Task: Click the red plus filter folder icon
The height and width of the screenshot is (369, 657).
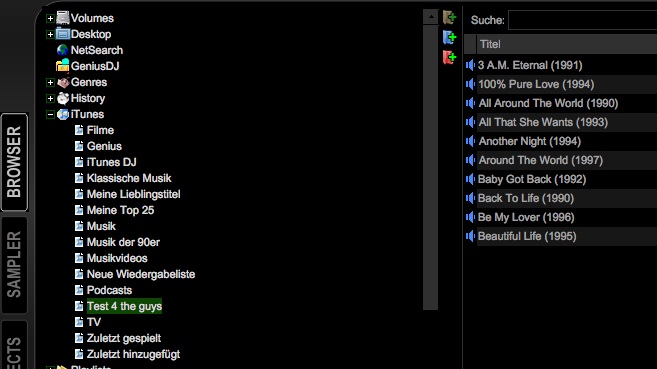Action: 449,57
